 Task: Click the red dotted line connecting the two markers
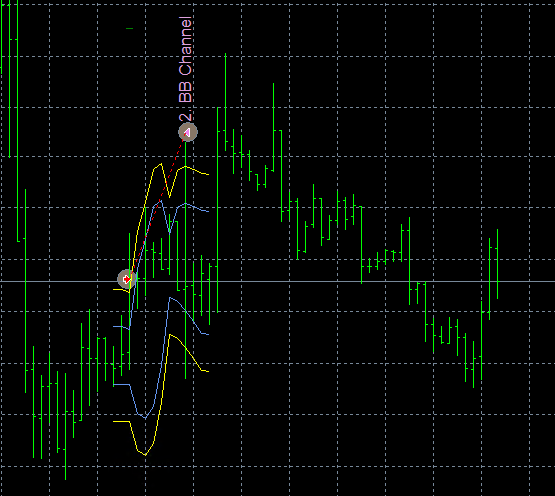[x=157, y=206]
